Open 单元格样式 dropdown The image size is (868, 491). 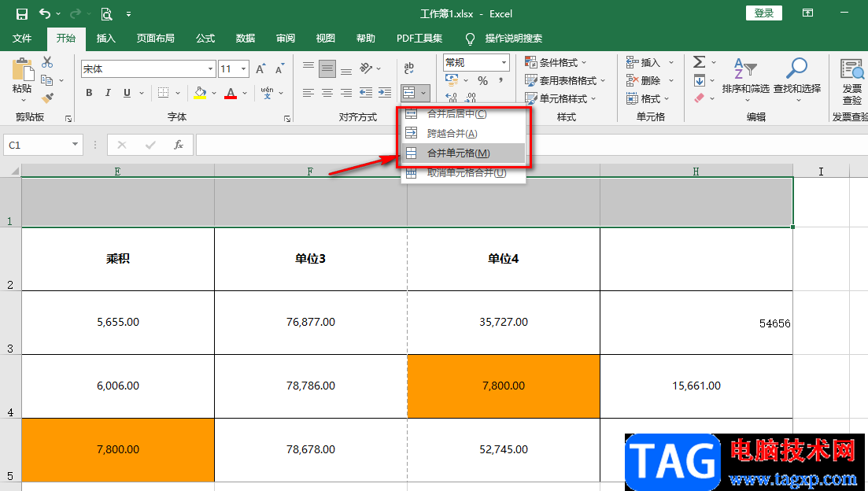coord(561,98)
